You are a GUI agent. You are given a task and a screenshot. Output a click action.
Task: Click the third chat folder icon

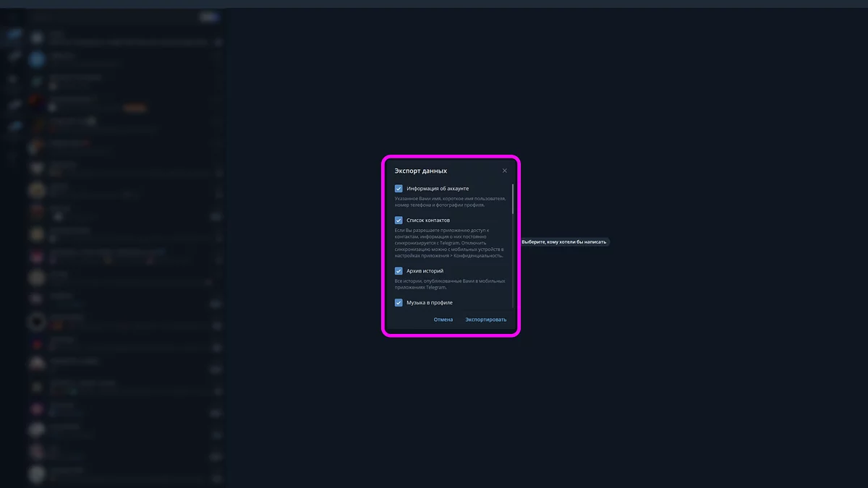(13, 80)
